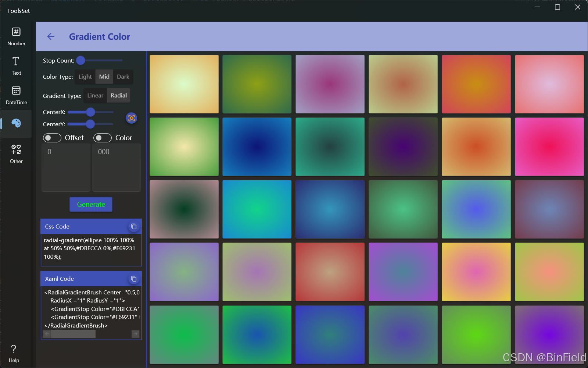588x368 pixels.
Task: Open the Other tools page
Action: (x=16, y=153)
